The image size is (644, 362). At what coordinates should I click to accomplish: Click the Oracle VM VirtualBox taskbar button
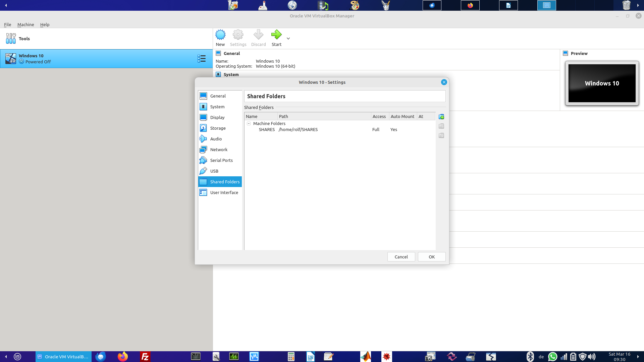[x=63, y=357]
